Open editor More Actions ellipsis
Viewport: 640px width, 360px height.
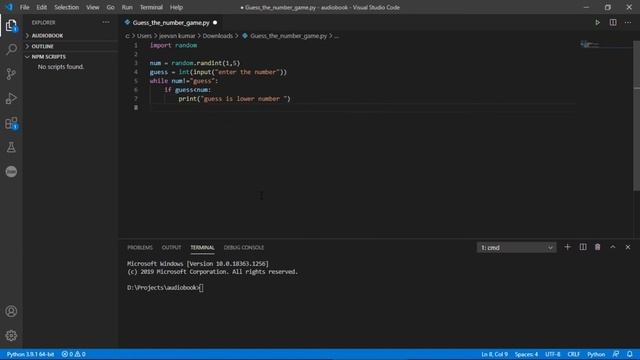pos(628,23)
